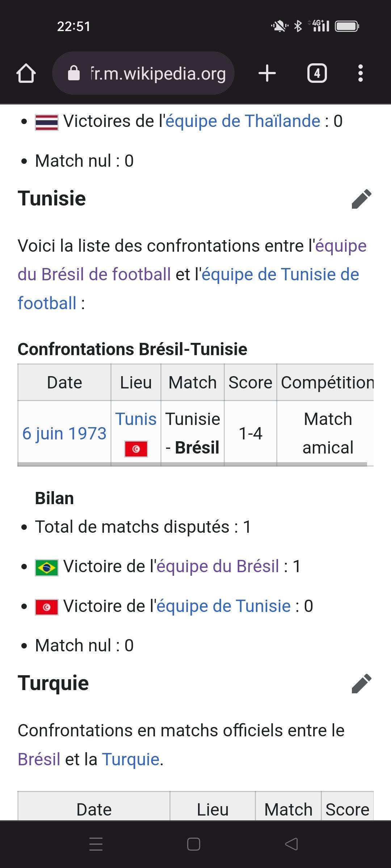Tap the Thailand flag icon
Screen dimensions: 391x868
click(46, 122)
